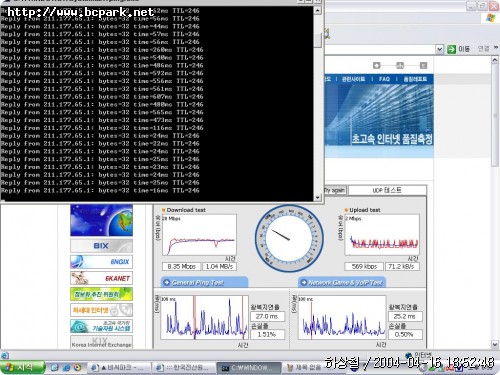Expand the toolbar chevron beside links
This screenshot has width=500, height=375.
pyautogui.click(x=496, y=48)
